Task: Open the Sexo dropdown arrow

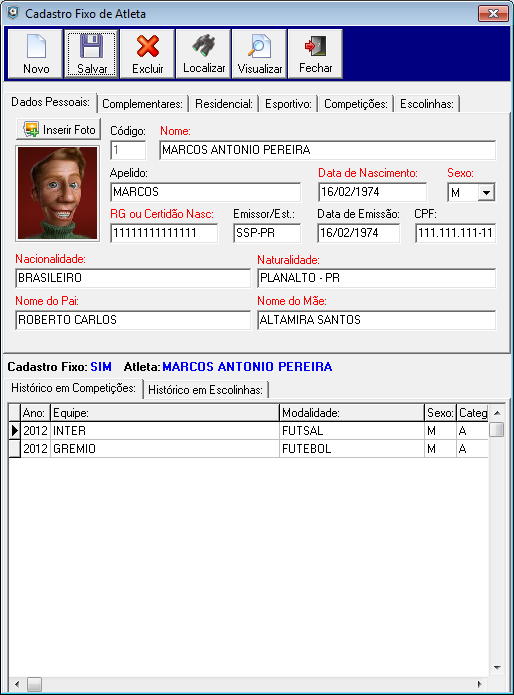Action: click(x=487, y=193)
